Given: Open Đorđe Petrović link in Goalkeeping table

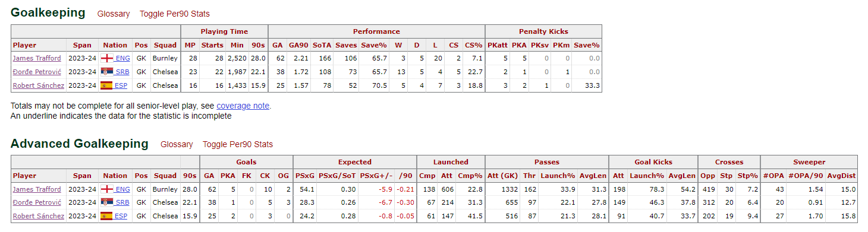Looking at the screenshot, I should [37, 72].
